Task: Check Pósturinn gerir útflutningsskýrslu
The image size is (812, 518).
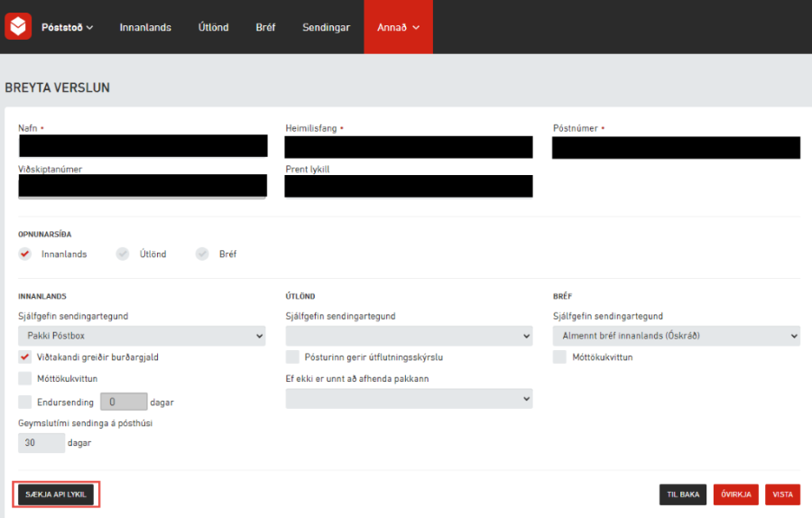Action: [x=293, y=357]
